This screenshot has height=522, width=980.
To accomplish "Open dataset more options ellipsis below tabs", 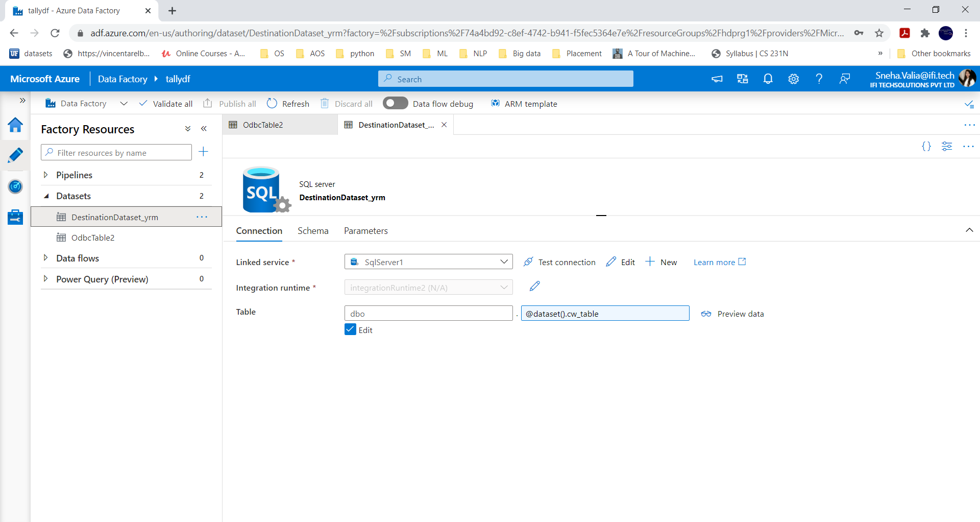I will pos(968,147).
